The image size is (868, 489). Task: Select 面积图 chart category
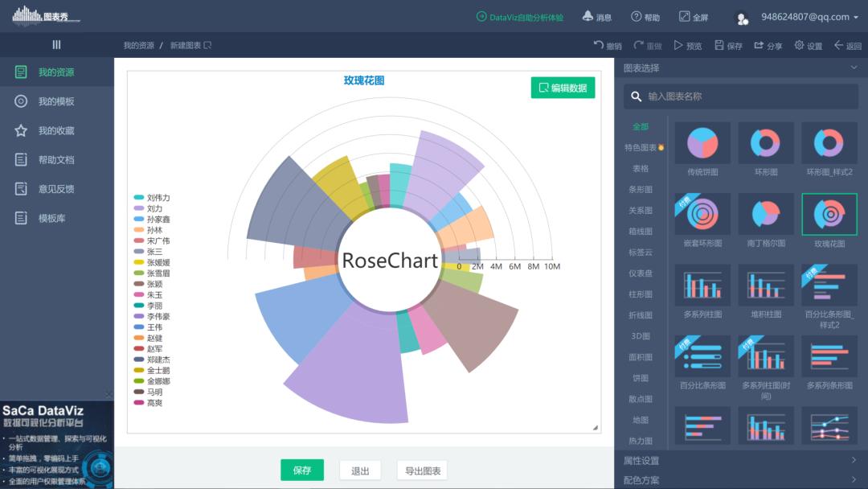tap(641, 357)
